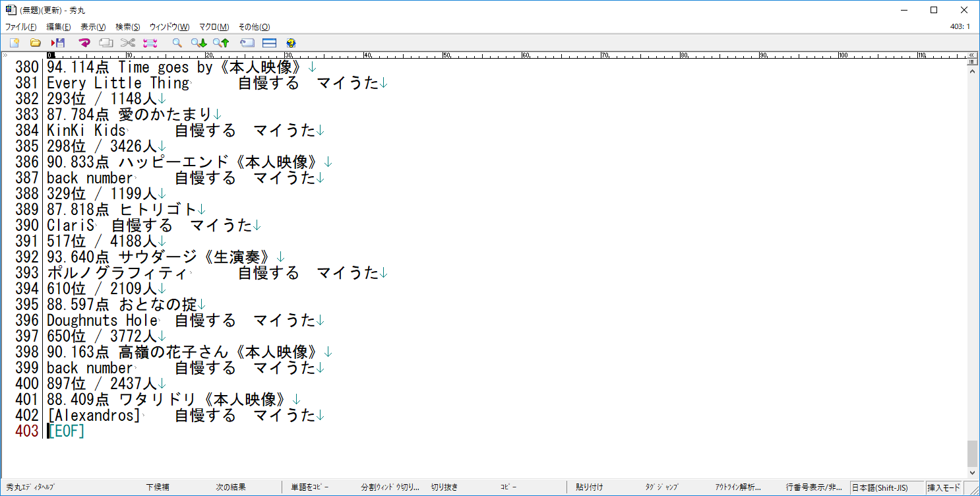
Task: Click the text '88.597点 おとなの掟'
Action: pos(121,305)
